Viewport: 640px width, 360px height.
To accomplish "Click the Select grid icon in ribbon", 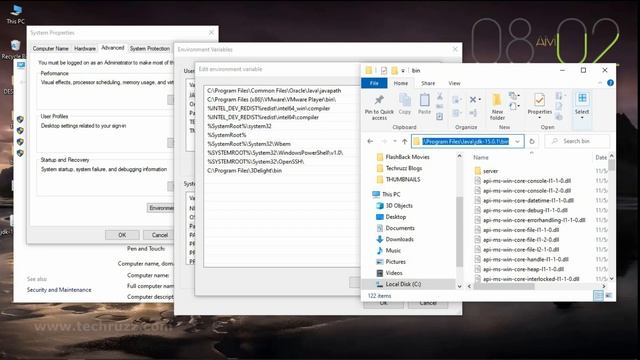I will (582, 98).
